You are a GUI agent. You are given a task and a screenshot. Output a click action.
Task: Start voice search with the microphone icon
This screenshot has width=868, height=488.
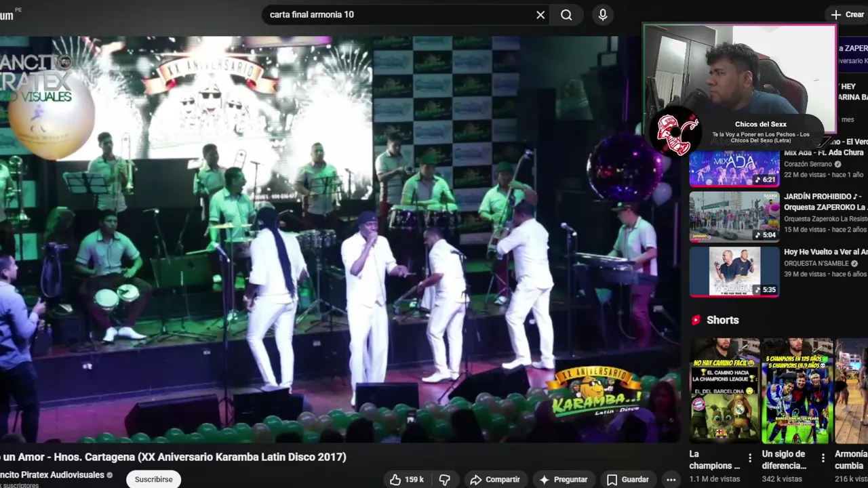(x=602, y=15)
